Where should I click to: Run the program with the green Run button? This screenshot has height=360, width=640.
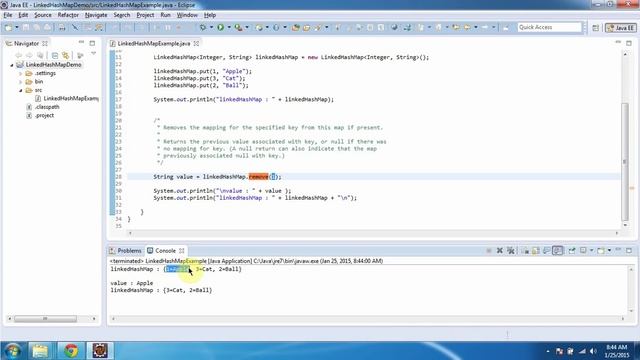click(220, 27)
